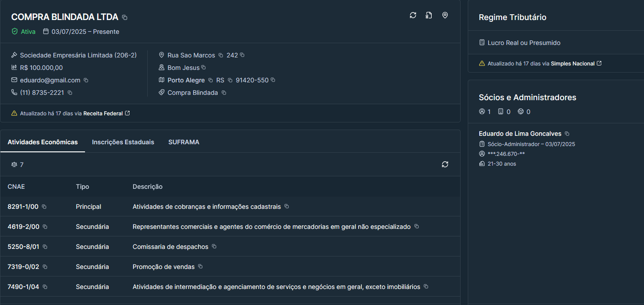644x305 pixels.
Task: Copy the street name Rua Sao Marcos
Action: pyautogui.click(x=221, y=56)
